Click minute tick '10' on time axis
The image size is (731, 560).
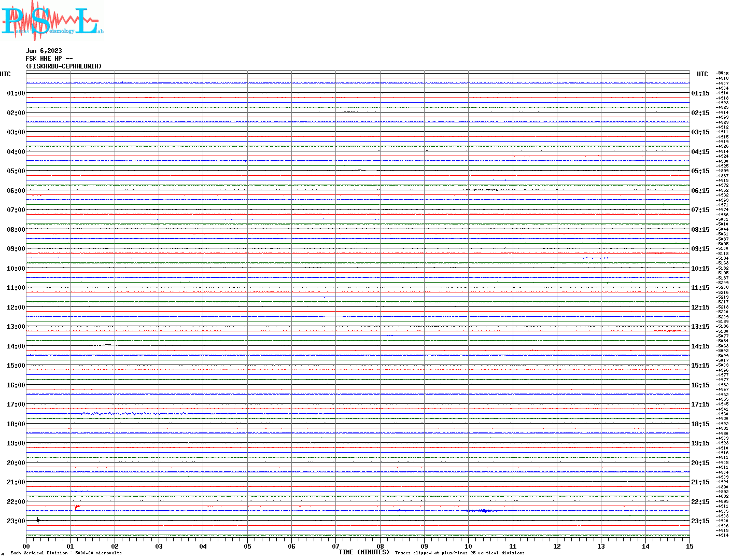(469, 546)
